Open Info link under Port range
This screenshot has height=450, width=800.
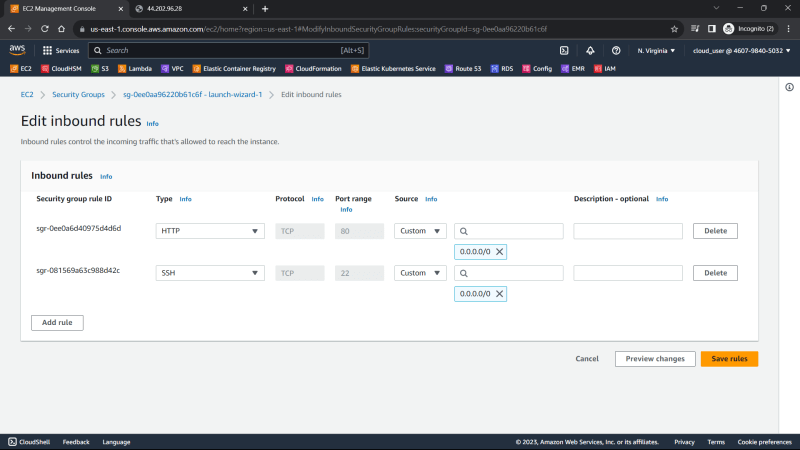346,210
